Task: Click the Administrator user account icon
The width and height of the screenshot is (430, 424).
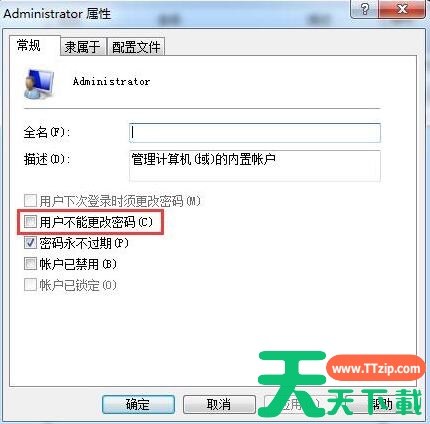Action: 39,84
